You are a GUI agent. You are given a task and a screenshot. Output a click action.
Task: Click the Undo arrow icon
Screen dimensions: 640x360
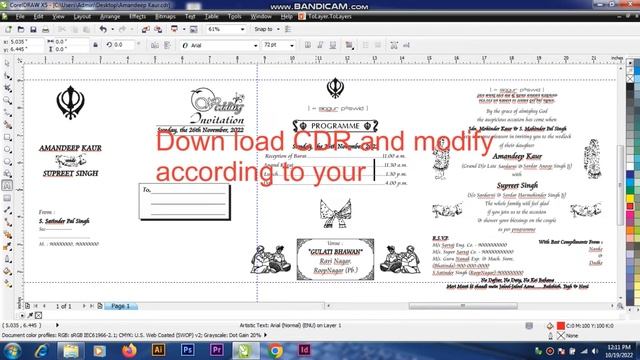tap(103, 29)
